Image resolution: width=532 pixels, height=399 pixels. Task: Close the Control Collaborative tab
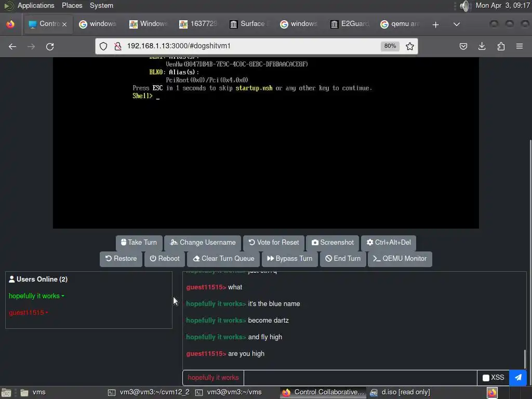64,24
